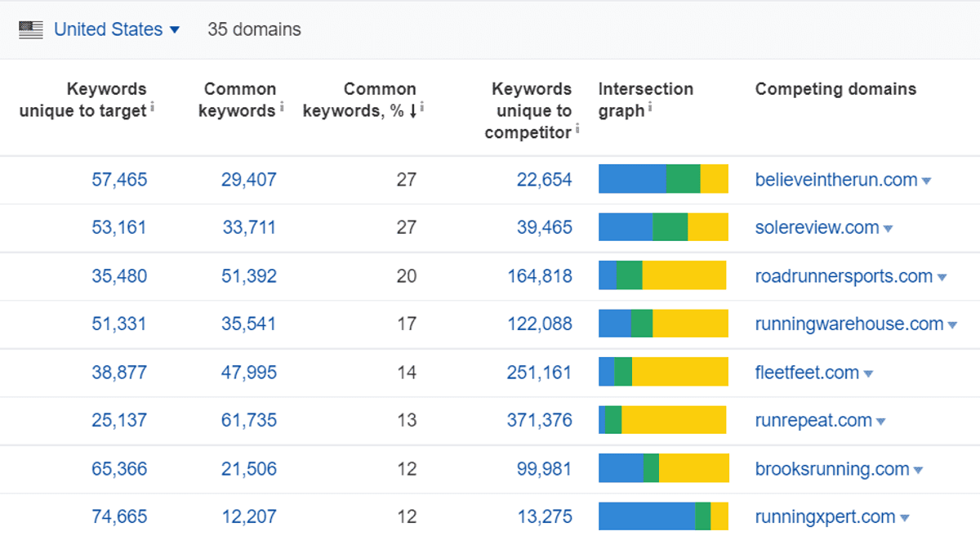Image resolution: width=980 pixels, height=536 pixels.
Task: Click unique-to-target value 38,877
Action: (x=119, y=373)
